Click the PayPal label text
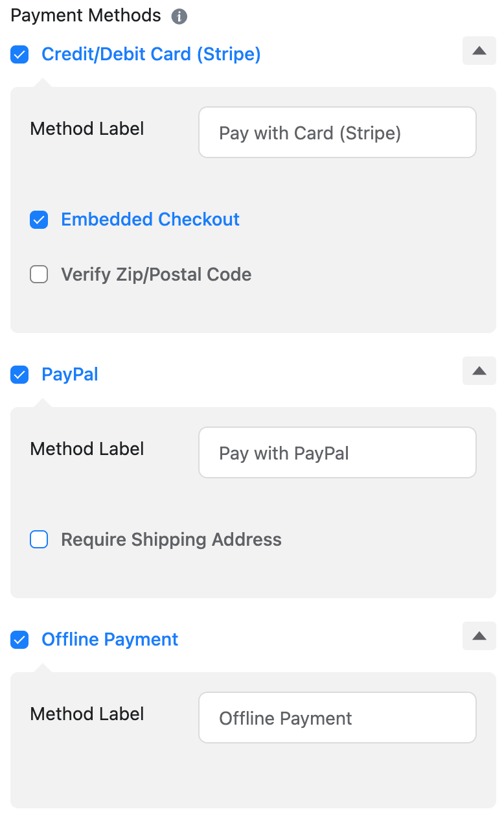This screenshot has height=818, width=504. [70, 375]
